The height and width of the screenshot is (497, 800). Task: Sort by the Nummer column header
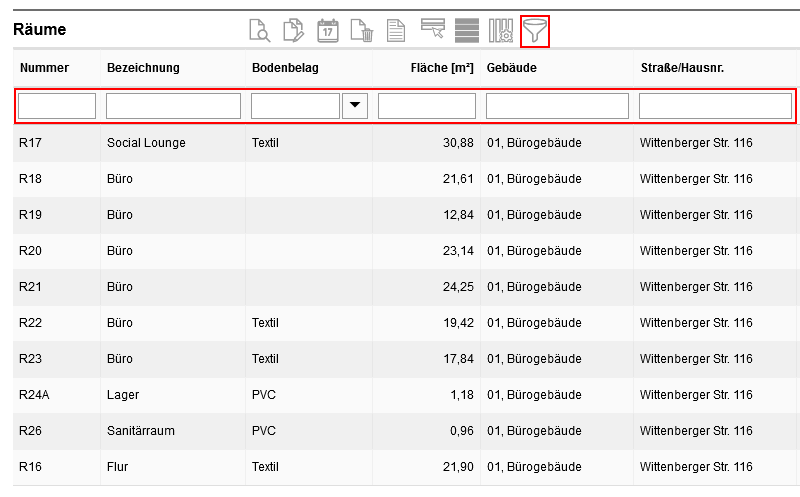(44, 68)
